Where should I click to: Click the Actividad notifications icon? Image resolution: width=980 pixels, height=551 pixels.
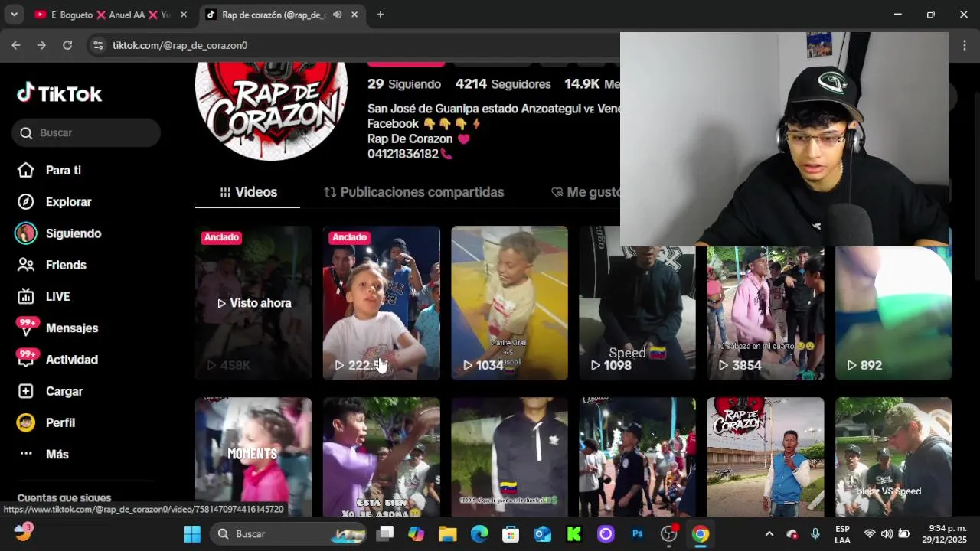click(x=26, y=359)
